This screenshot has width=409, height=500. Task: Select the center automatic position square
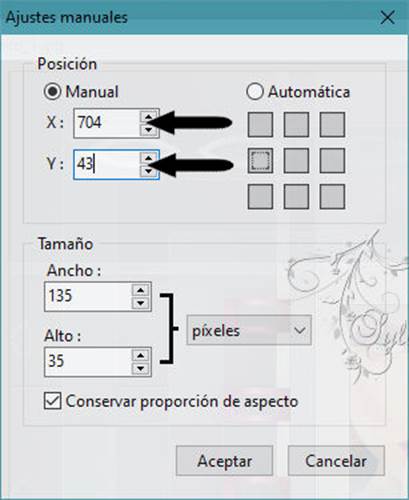click(296, 161)
